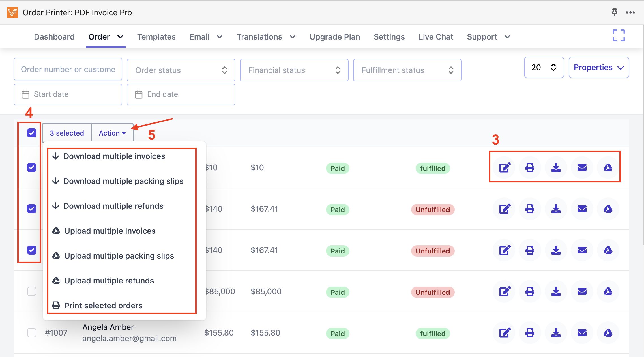Click the Google Drive icon in the $10 order row
The image size is (644, 357).
(608, 167)
